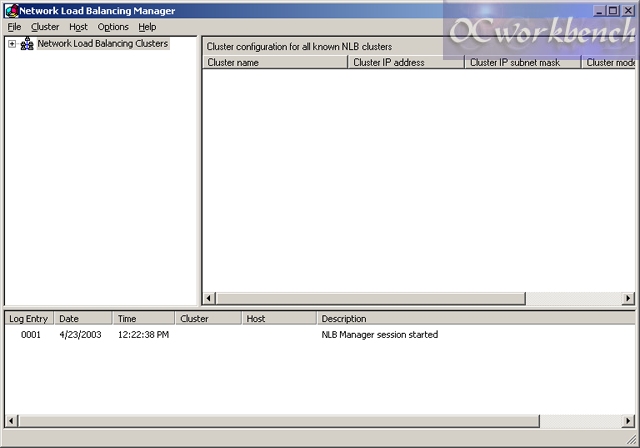This screenshot has width=640, height=448.
Task: Click the 4/23/2003 date cell
Action: 80,335
